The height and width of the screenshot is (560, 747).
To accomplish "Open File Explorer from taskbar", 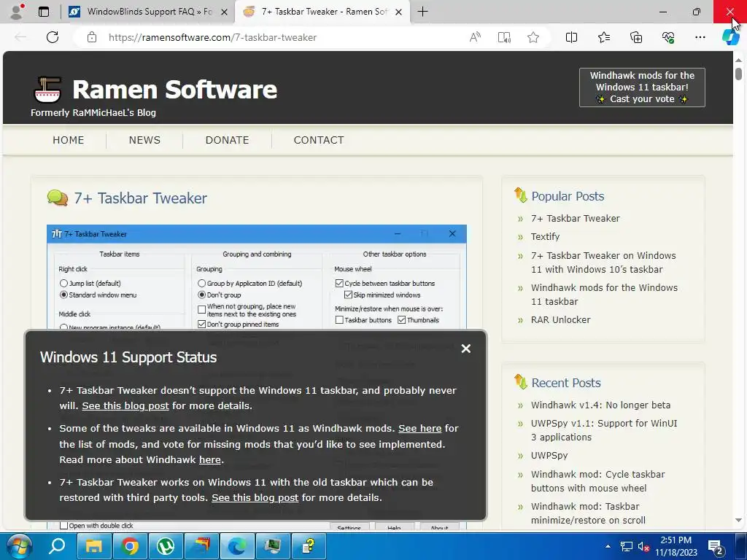I will 94,546.
